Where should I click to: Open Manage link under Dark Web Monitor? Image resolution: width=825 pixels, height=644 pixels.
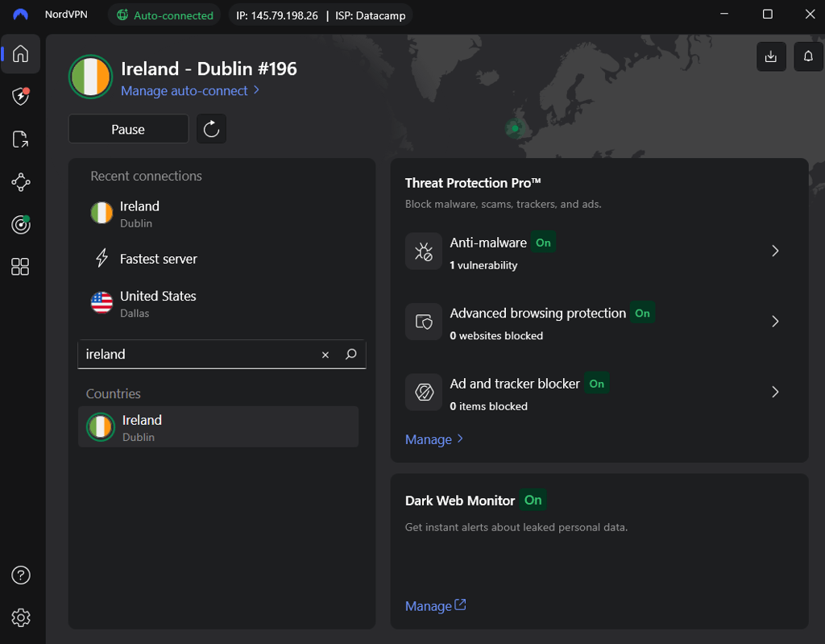pos(435,606)
